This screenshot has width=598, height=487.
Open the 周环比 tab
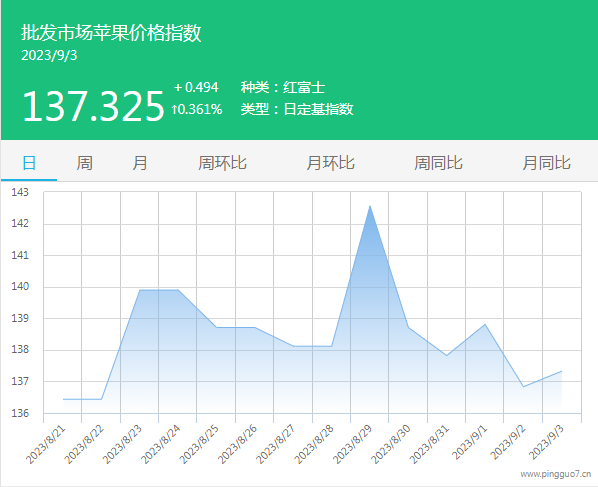click(x=222, y=163)
